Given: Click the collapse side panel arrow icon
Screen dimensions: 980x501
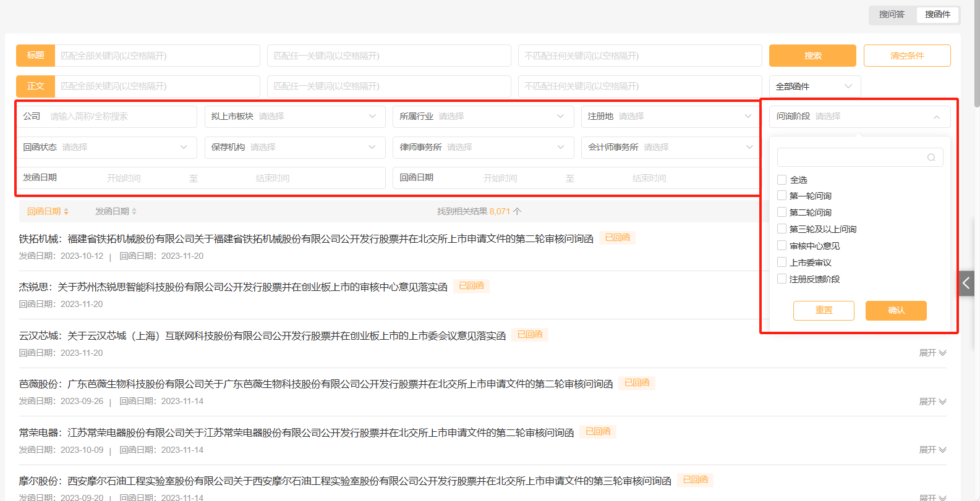Looking at the screenshot, I should coord(966,284).
